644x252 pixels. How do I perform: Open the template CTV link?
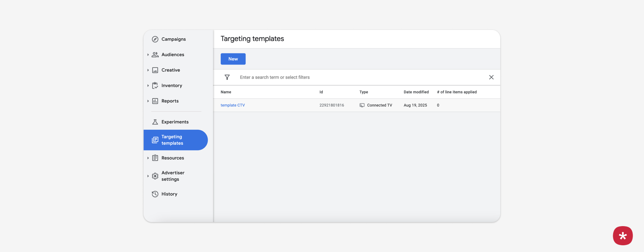pos(233,105)
